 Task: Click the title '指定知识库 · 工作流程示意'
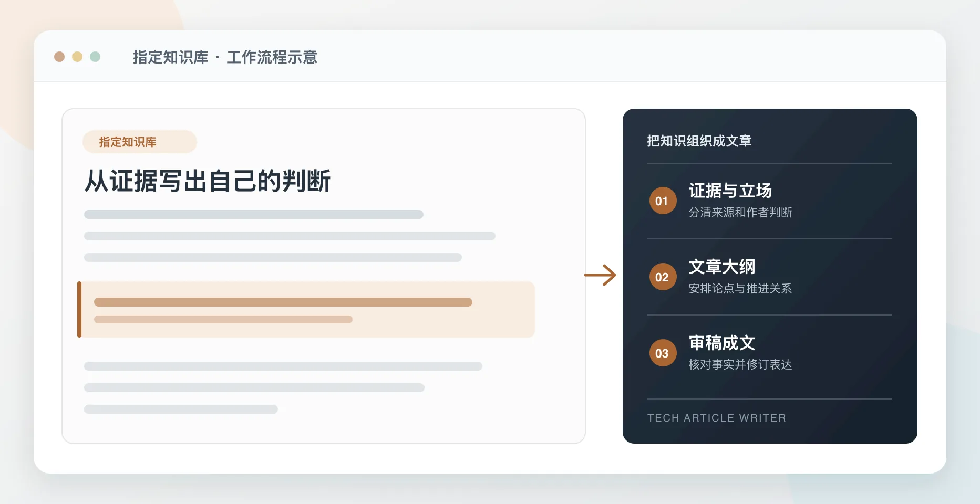225,57
